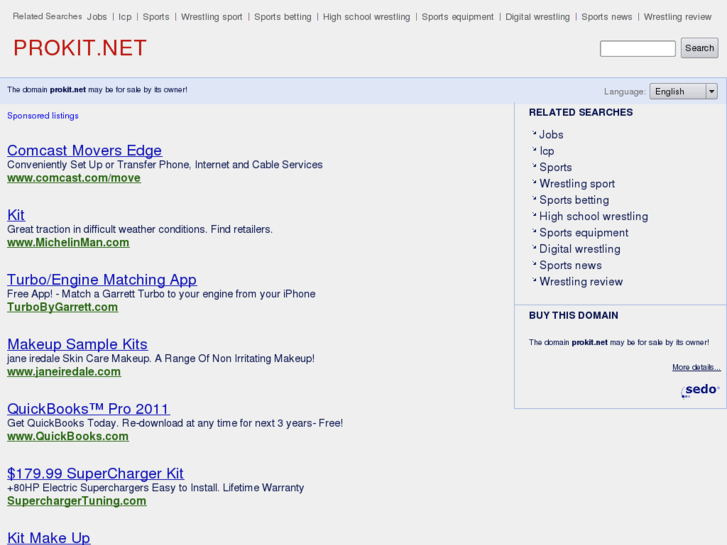The width and height of the screenshot is (727, 545).
Task: Click Sports in top related searches bar
Action: pos(156,17)
